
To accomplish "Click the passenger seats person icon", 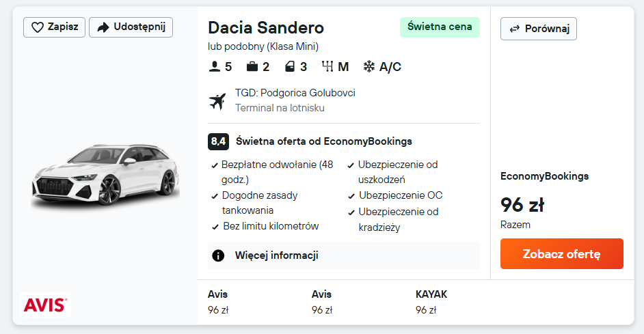I will (x=215, y=66).
